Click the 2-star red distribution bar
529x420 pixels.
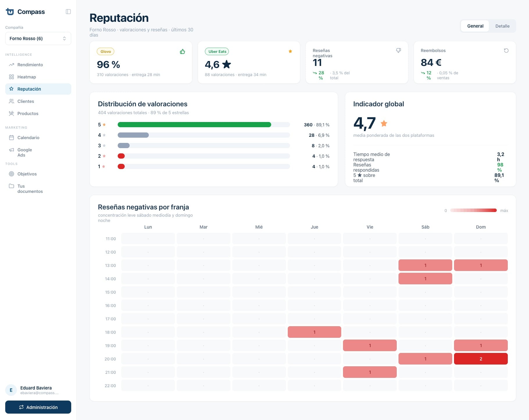click(121, 156)
